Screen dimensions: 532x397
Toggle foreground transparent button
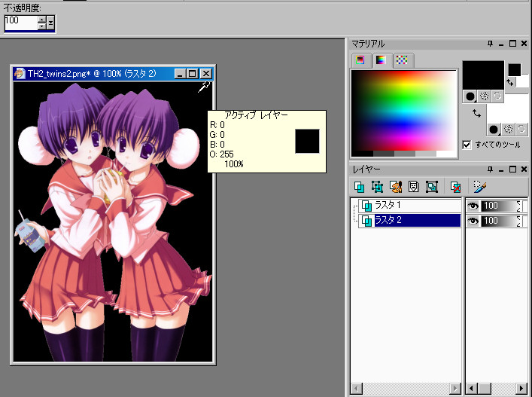pos(497,96)
